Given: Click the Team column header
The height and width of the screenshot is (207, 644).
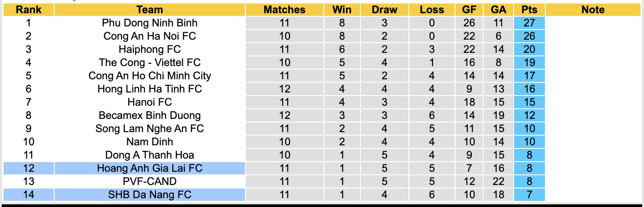Looking at the screenshot, I should pos(149,10).
